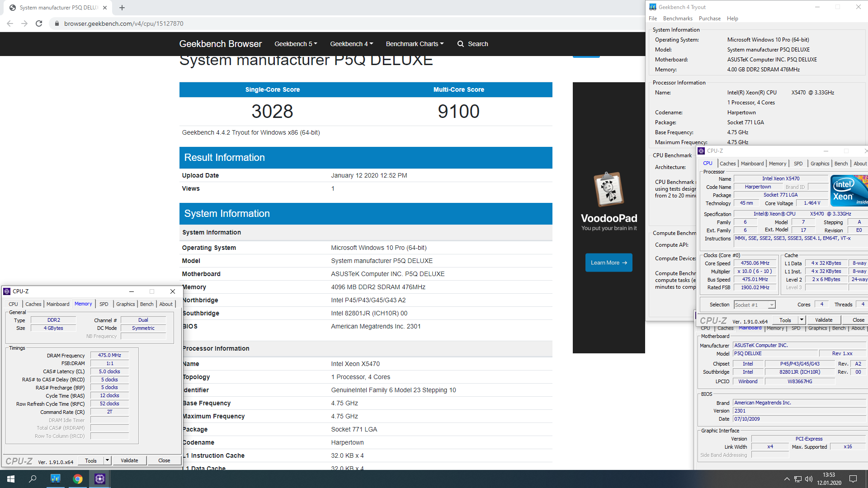The height and width of the screenshot is (488, 868).
Task: Open the Socket #1 selection combo box
Action: pos(755,305)
